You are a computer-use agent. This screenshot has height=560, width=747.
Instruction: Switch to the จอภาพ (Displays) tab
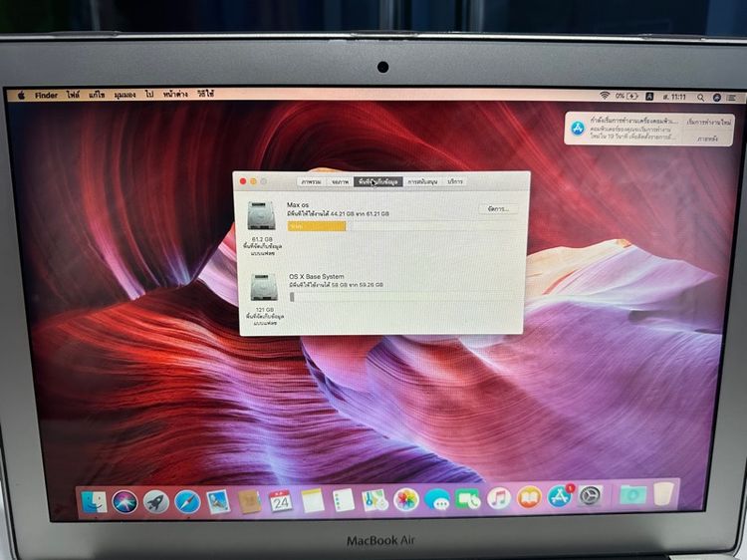coord(340,182)
